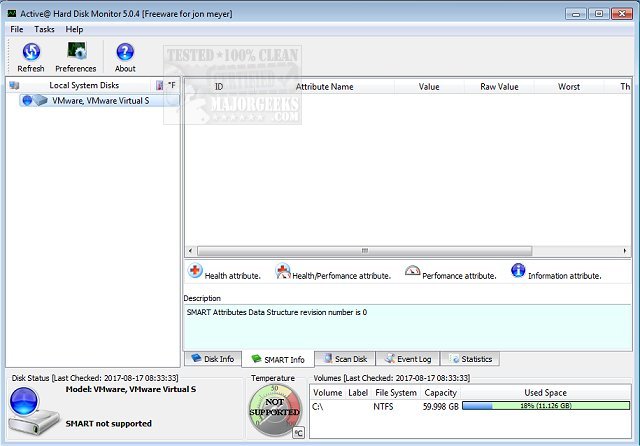Sort by Value column header

pos(429,87)
